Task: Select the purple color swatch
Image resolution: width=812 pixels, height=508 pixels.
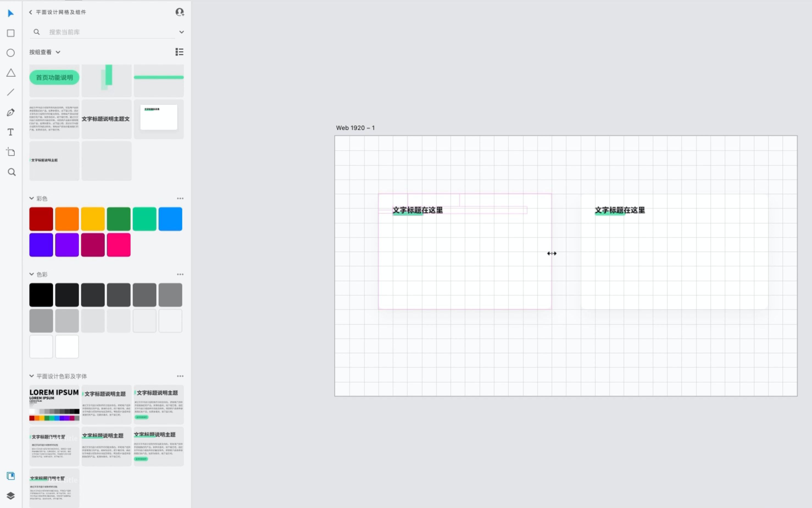Action: tap(67, 245)
